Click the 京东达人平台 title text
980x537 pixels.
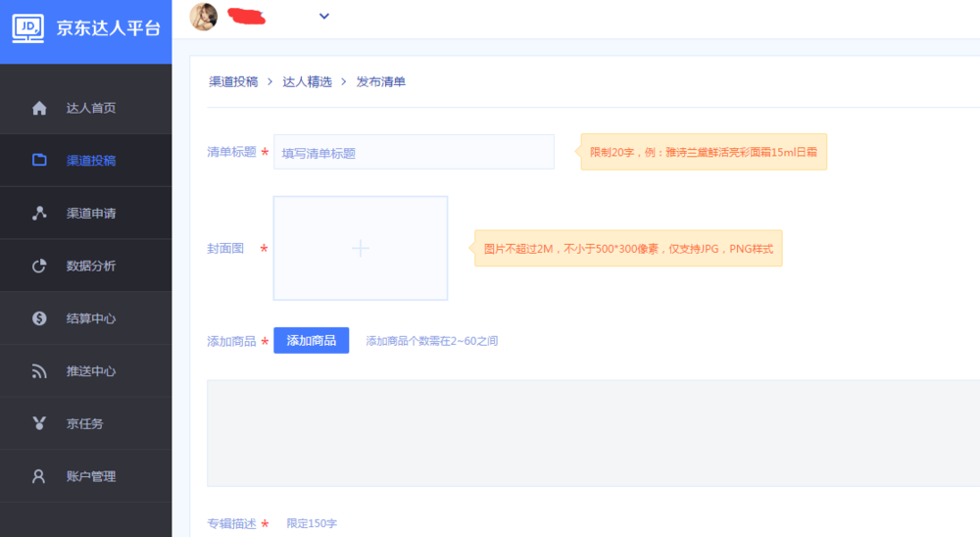pos(109,28)
